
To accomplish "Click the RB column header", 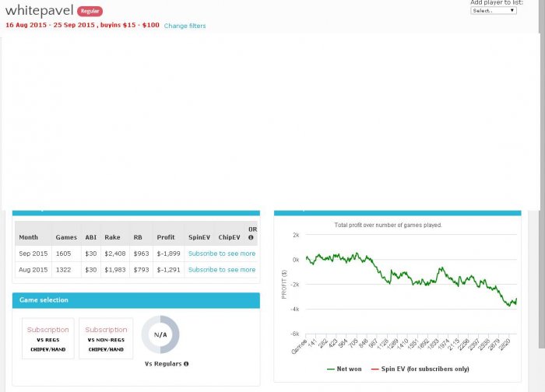I will coord(138,237).
